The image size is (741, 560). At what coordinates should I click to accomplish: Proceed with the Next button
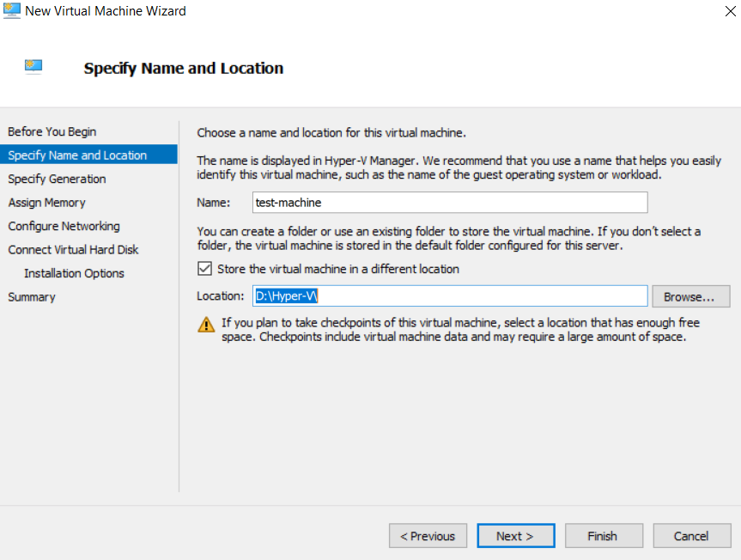pyautogui.click(x=515, y=536)
